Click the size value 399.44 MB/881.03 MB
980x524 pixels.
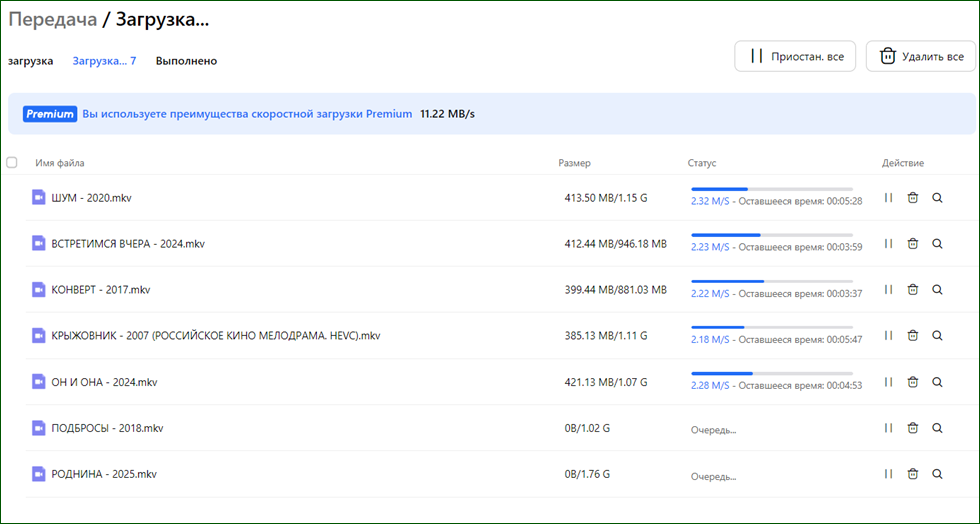[616, 290]
